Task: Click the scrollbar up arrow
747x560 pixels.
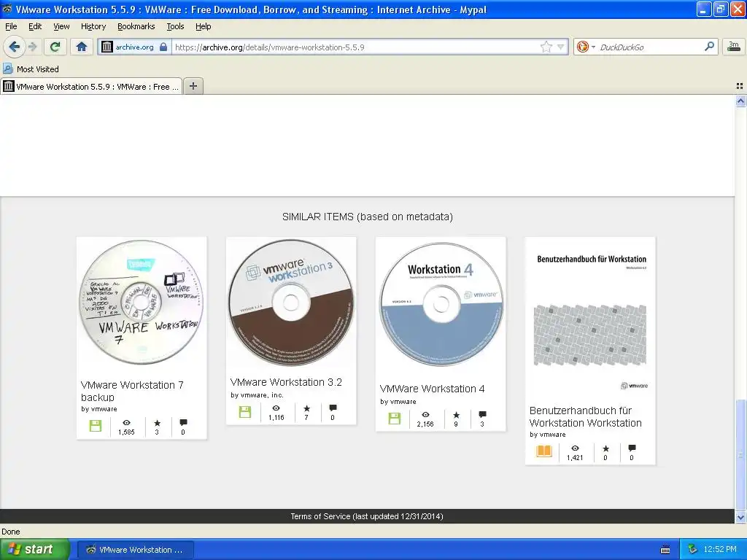Action: [741, 101]
